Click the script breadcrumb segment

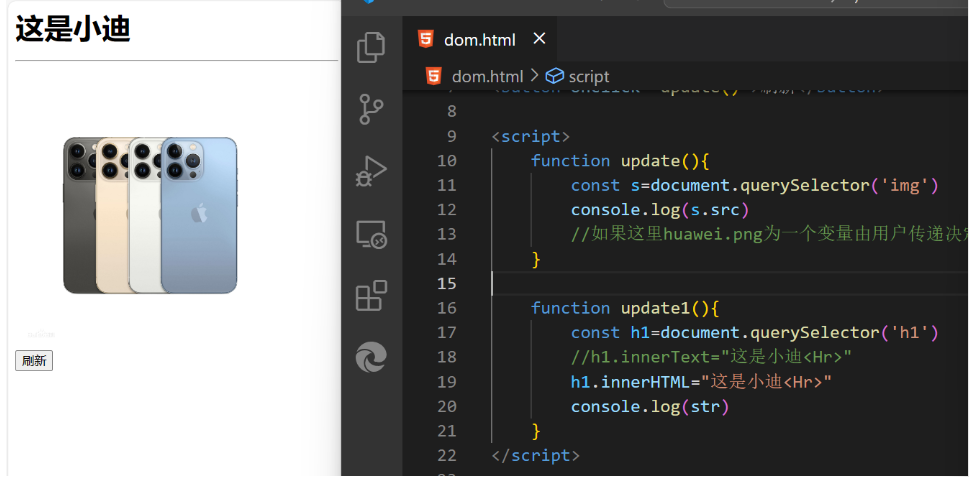pos(588,77)
